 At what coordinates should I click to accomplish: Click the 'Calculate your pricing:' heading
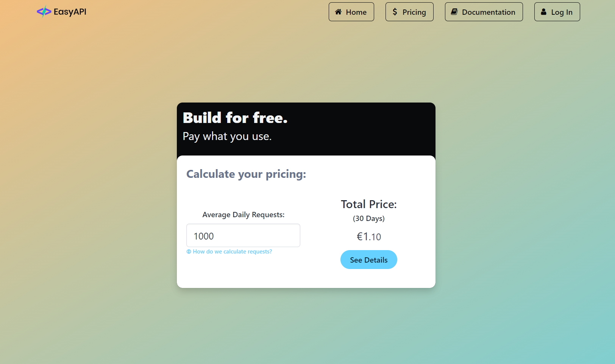246,174
